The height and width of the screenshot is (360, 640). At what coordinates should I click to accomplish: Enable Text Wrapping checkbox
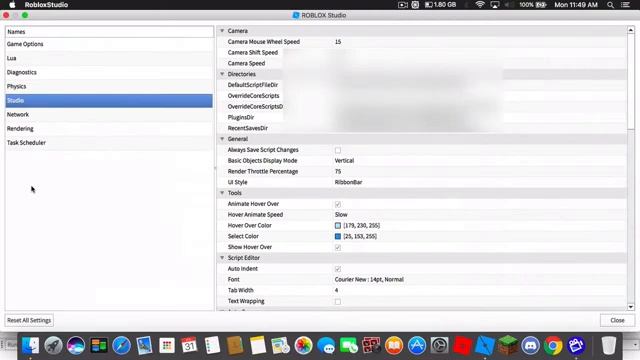[338, 302]
